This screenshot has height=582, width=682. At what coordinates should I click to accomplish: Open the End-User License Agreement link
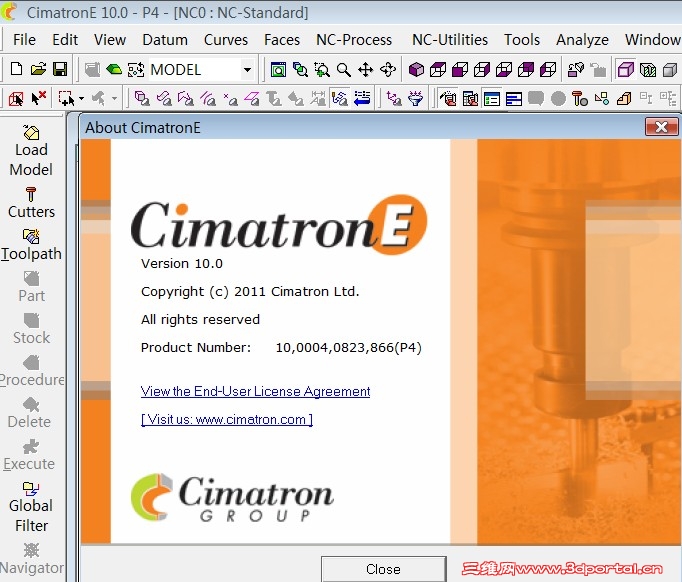coord(255,391)
